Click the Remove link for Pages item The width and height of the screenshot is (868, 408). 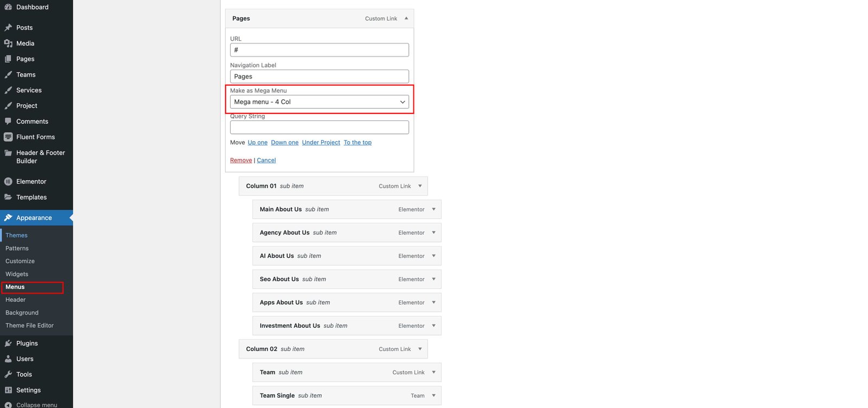241,161
